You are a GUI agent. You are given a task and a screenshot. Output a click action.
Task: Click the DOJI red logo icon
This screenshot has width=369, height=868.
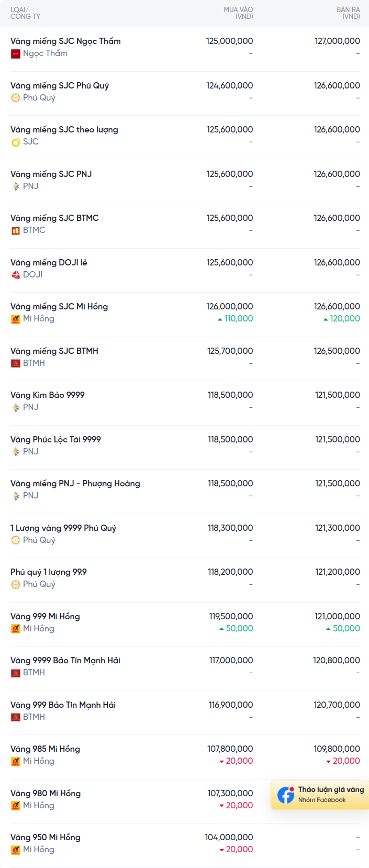(x=16, y=275)
